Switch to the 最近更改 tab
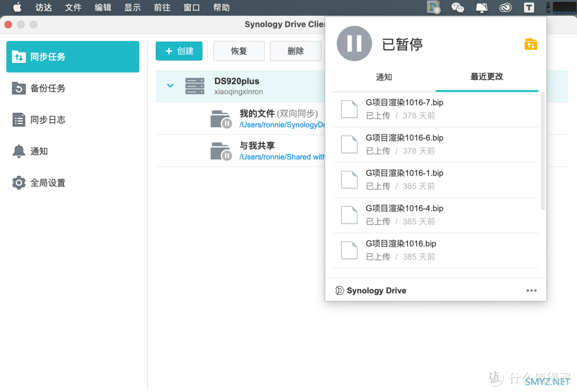 tap(487, 76)
